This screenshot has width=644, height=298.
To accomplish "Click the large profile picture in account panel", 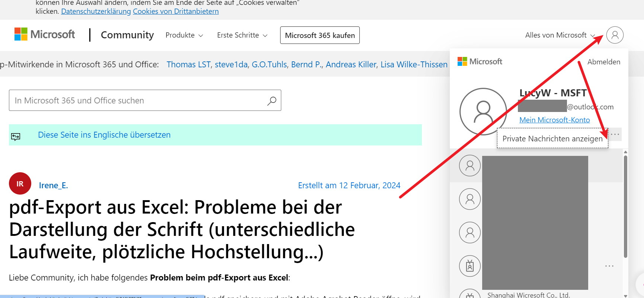I will (x=483, y=112).
